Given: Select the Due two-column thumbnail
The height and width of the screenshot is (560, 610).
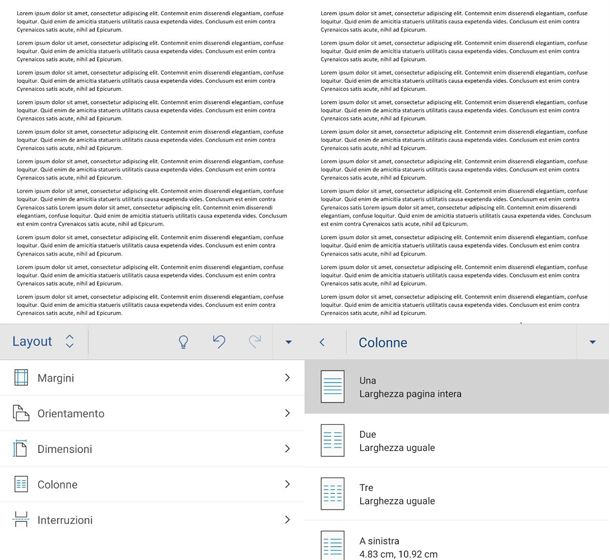Looking at the screenshot, I should (x=333, y=440).
